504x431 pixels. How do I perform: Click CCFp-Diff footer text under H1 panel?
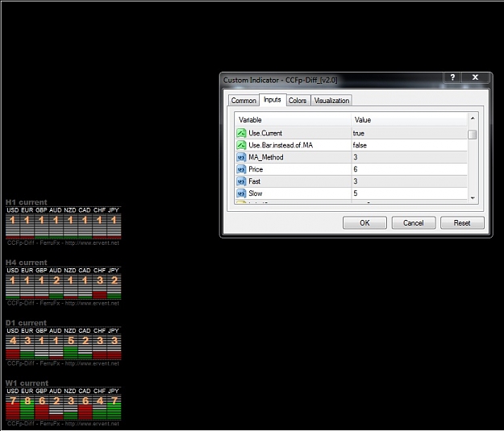[x=63, y=242]
